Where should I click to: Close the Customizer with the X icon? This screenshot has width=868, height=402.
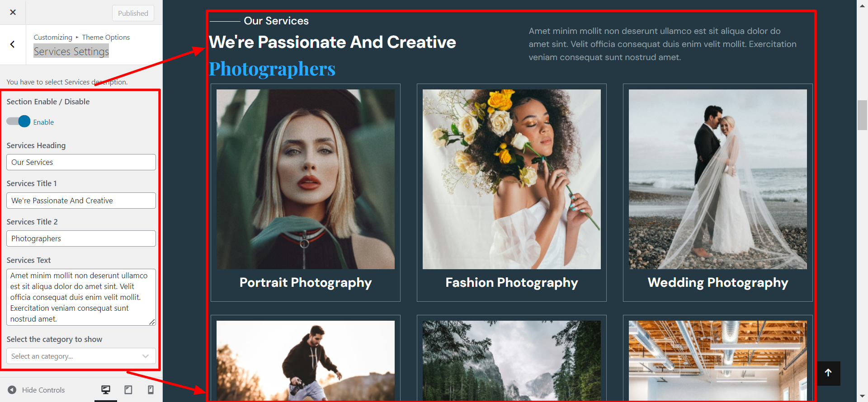click(x=13, y=12)
